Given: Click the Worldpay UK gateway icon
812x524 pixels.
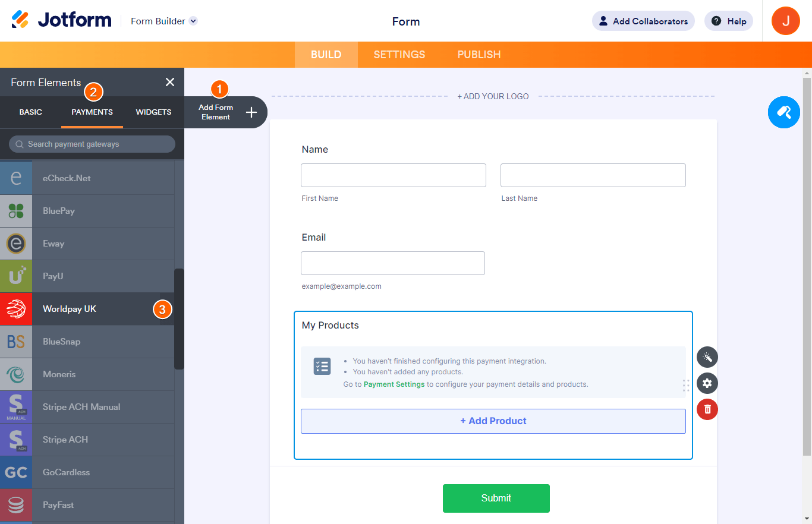Looking at the screenshot, I should [16, 309].
